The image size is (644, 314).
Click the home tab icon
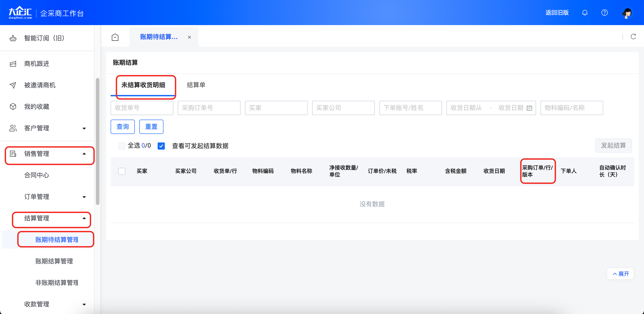[x=115, y=37]
